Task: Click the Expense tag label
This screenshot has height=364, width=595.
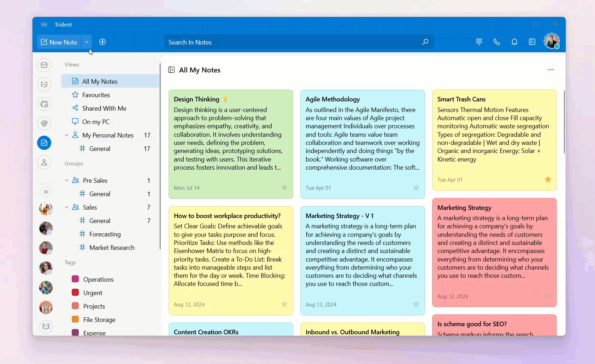Action: tap(94, 333)
